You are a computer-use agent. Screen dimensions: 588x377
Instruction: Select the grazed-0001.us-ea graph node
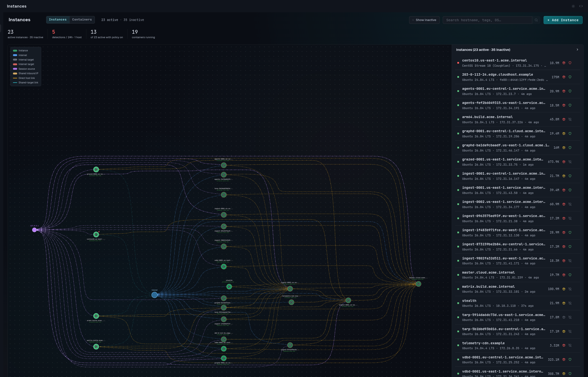(96, 169)
